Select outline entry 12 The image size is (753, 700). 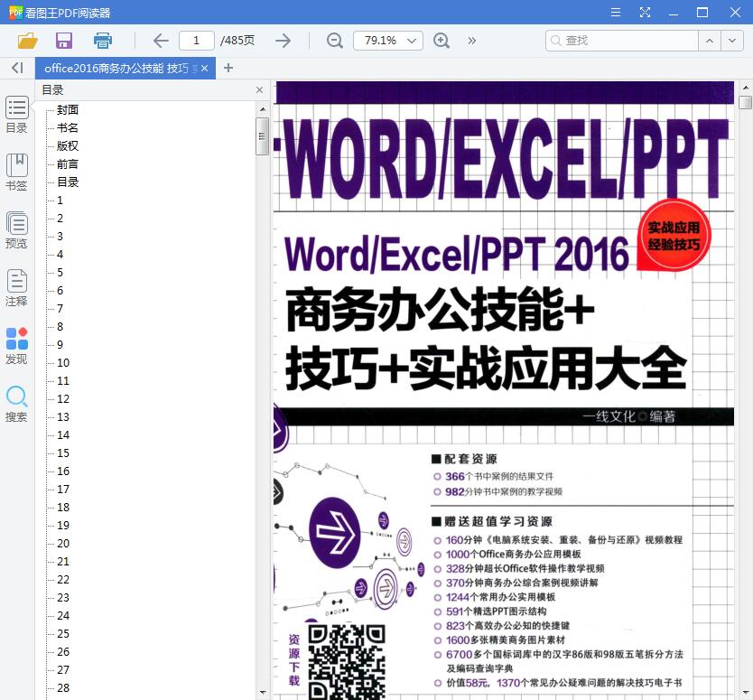click(x=63, y=398)
